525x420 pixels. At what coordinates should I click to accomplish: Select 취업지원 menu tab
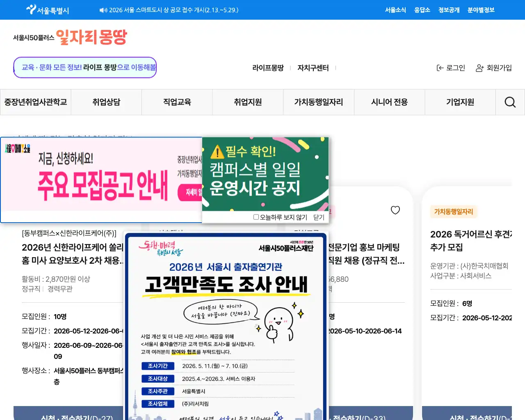(x=248, y=102)
